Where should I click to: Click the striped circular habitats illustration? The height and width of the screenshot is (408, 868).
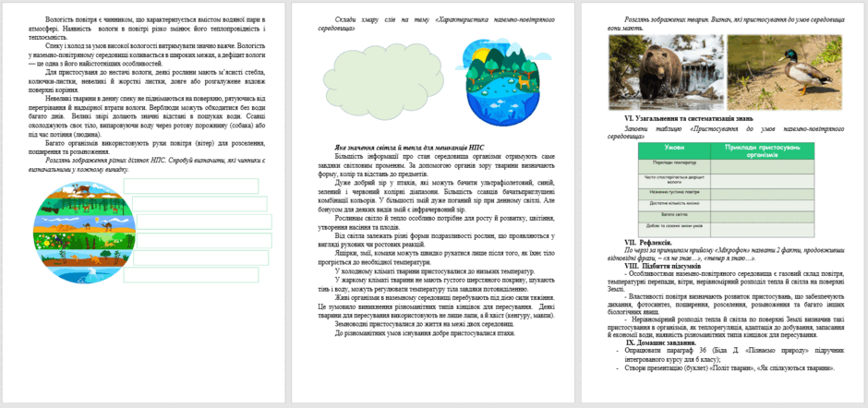84,233
